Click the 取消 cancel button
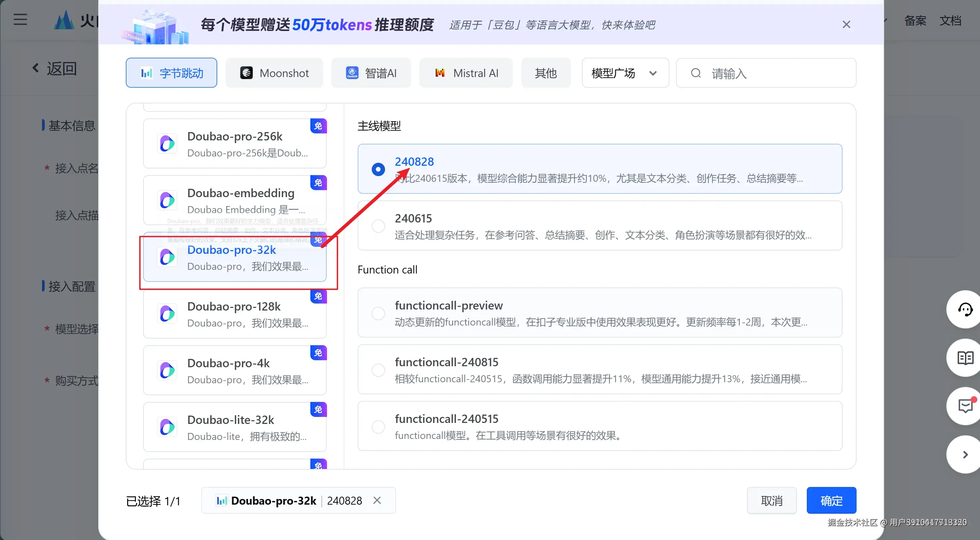This screenshot has height=540, width=980. point(771,500)
